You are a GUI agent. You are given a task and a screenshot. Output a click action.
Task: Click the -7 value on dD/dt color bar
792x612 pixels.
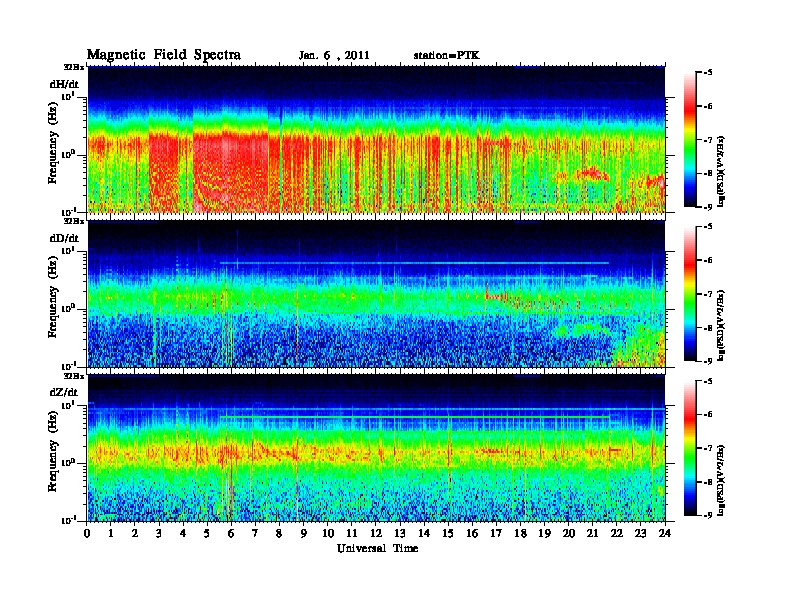708,294
